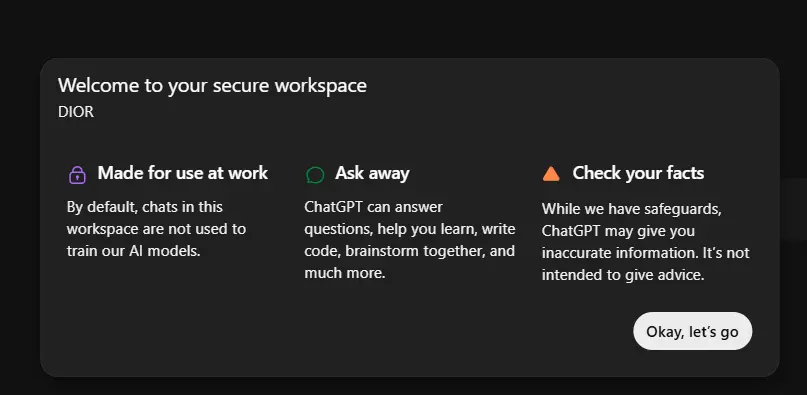This screenshot has width=807, height=395.
Task: Click dark backdrop outside the welcome dialog
Action: click(x=404, y=26)
